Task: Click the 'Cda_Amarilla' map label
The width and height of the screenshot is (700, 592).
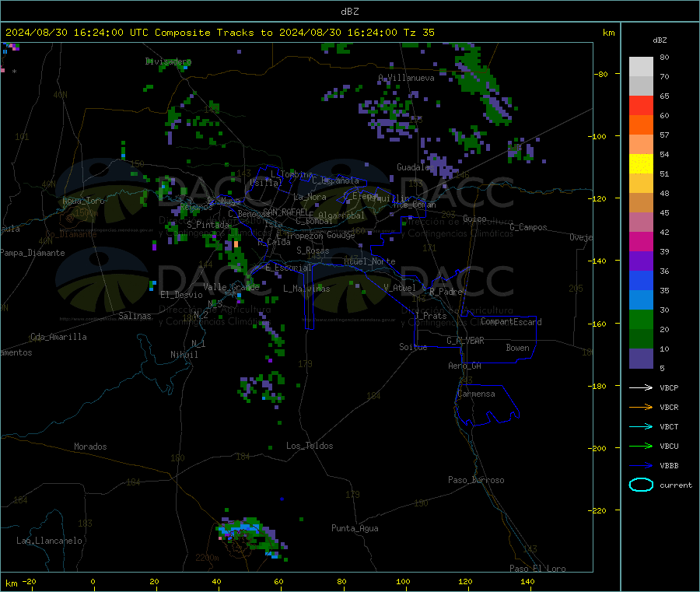Action: tap(58, 337)
